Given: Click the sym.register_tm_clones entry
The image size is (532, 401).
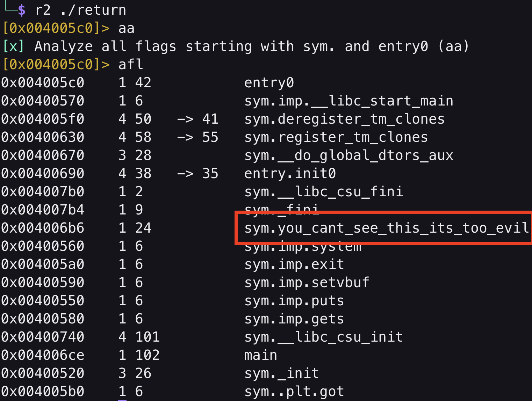Looking at the screenshot, I should (336, 137).
